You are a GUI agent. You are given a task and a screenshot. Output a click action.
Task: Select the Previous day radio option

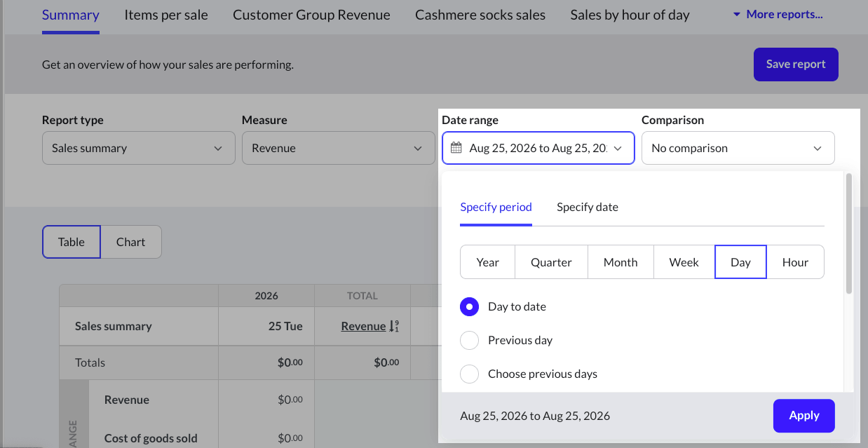(x=470, y=340)
